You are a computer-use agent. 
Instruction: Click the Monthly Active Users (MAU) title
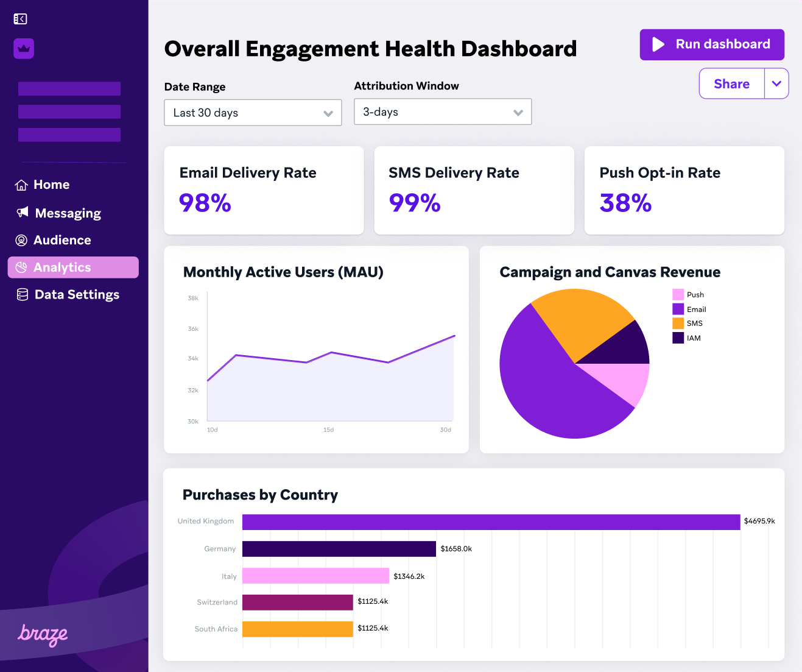click(283, 272)
